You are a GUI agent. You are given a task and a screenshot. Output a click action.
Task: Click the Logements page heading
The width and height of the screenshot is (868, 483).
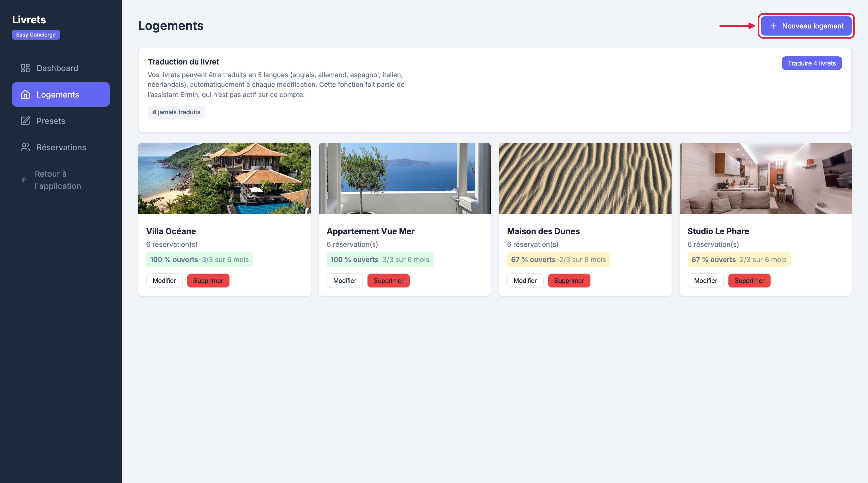(171, 26)
